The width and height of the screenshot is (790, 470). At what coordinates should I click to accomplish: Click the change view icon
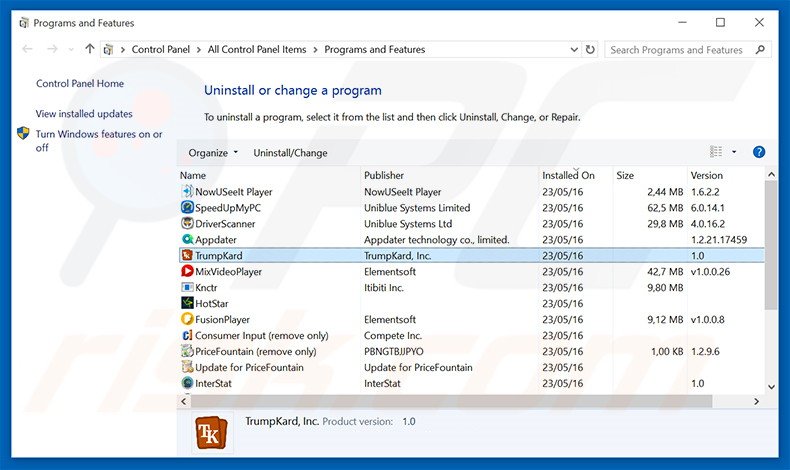(716, 152)
